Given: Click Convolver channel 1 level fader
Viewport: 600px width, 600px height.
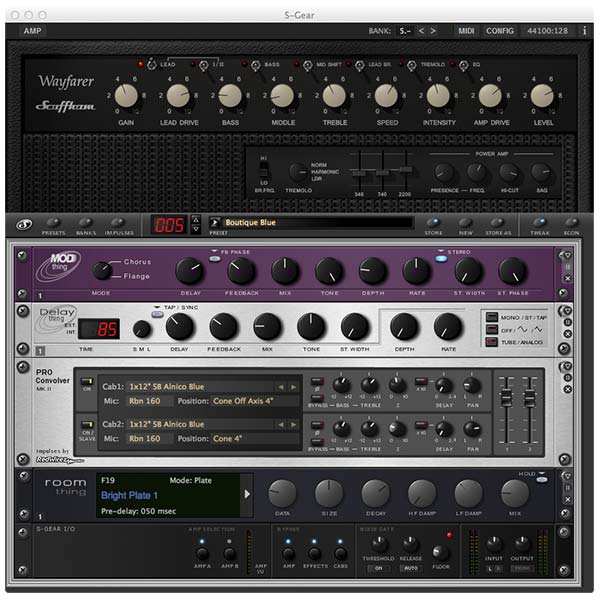Looking at the screenshot, I should 506,398.
